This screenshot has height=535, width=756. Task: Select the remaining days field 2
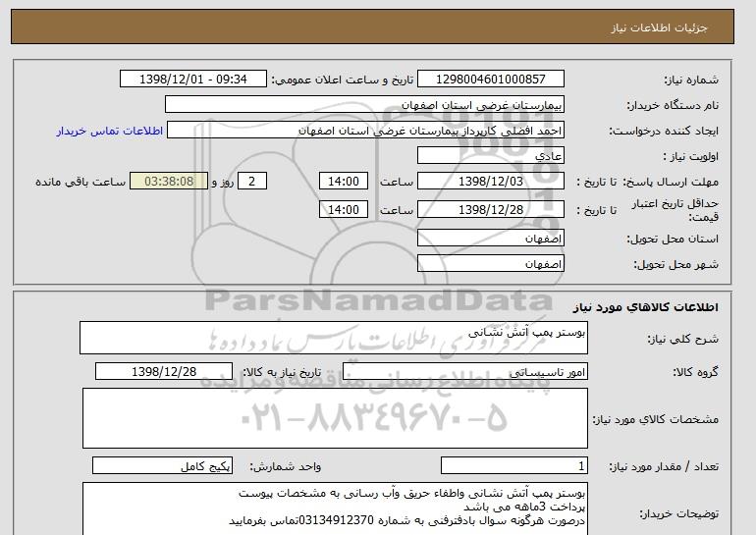click(251, 182)
